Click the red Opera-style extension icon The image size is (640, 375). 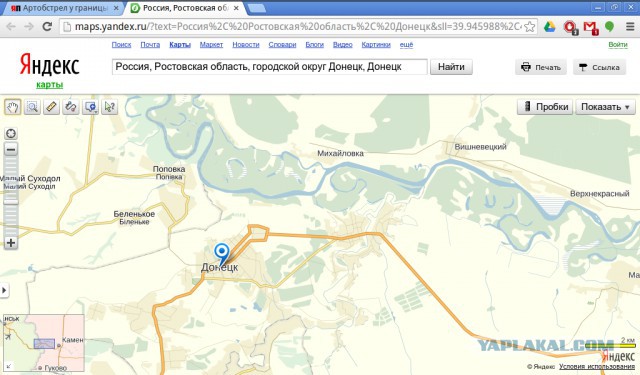coord(570,27)
